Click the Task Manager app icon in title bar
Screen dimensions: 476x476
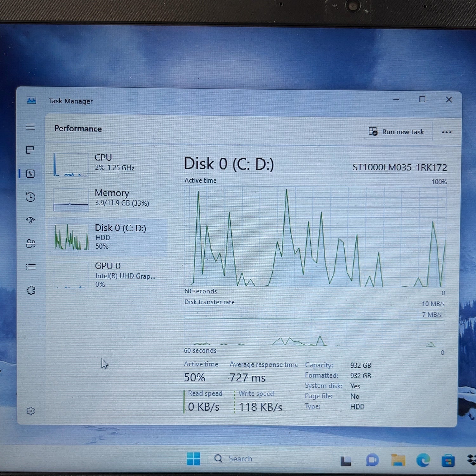[31, 101]
